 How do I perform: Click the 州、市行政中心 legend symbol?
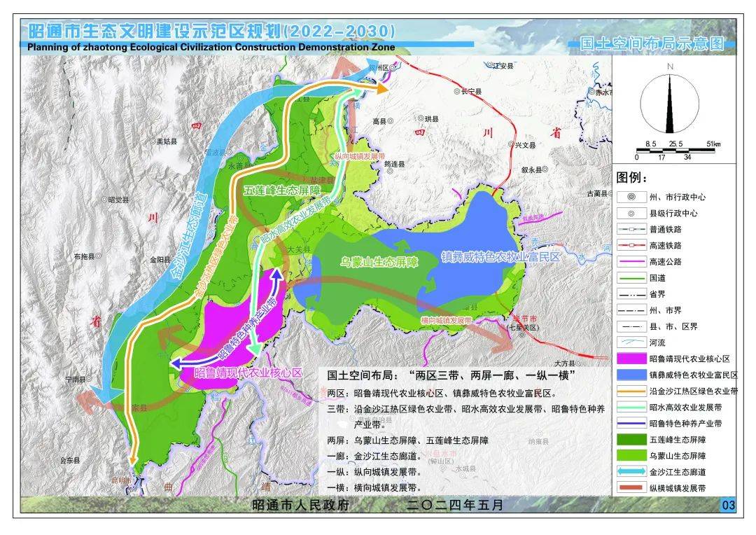pyautogui.click(x=631, y=197)
